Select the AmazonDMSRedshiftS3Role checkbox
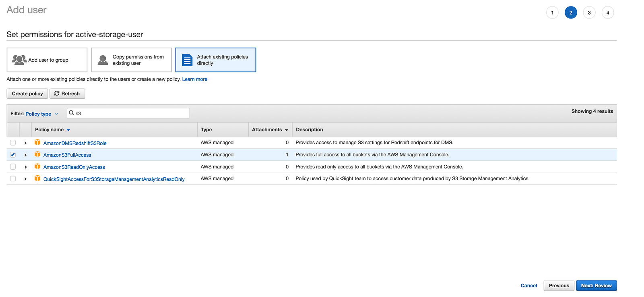This screenshot has height=297, width=644. (x=13, y=143)
